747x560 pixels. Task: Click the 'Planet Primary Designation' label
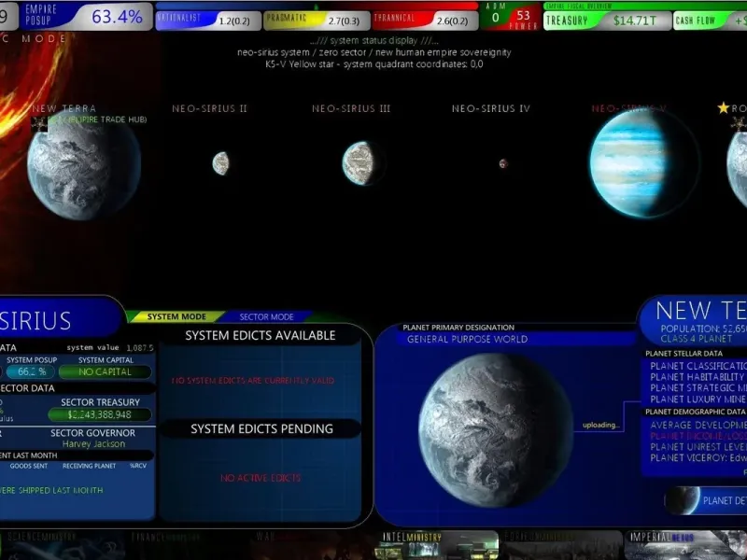point(458,328)
